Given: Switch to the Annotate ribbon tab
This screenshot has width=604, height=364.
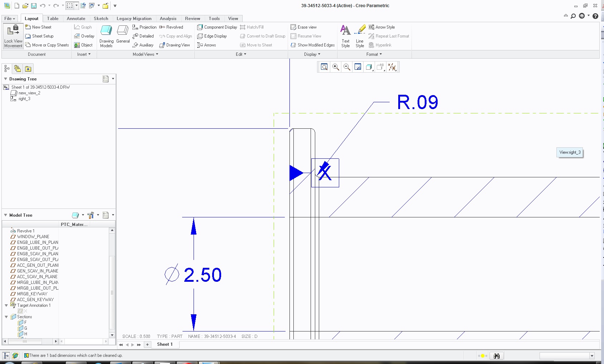Looking at the screenshot, I should (x=76, y=18).
